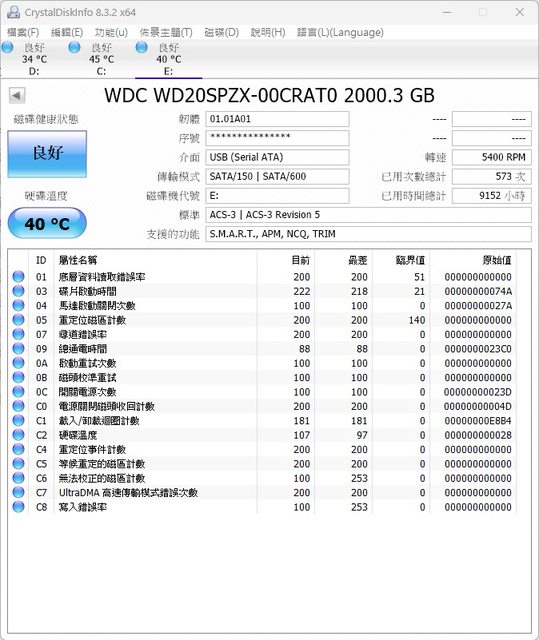The image size is (539, 640).
Task: Select the E: drive status orb
Action: 142,47
